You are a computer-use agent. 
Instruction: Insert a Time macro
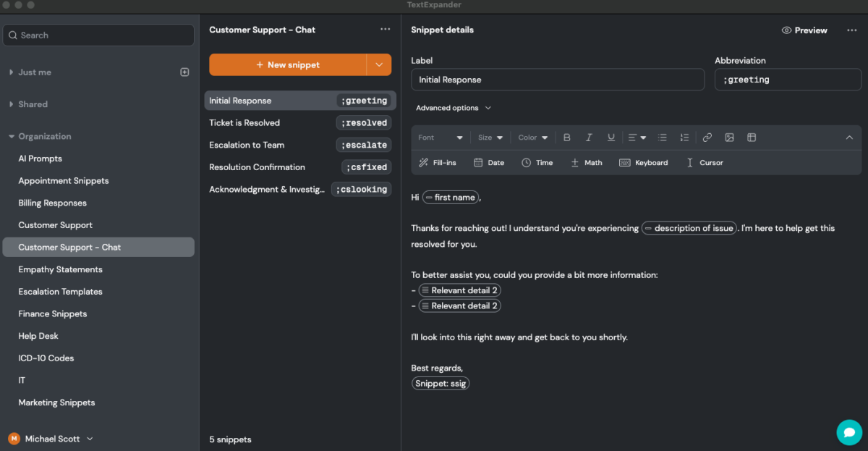[537, 163]
